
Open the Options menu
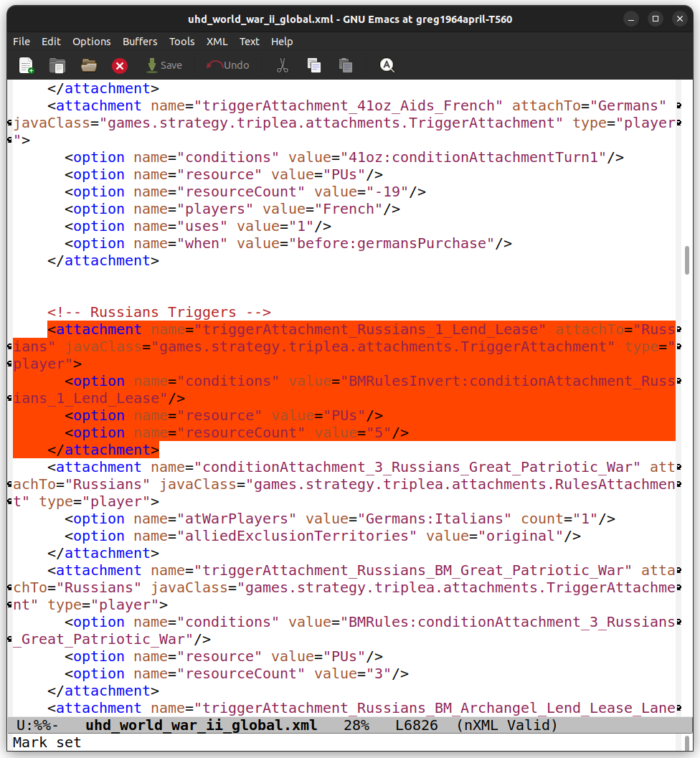pos(91,42)
